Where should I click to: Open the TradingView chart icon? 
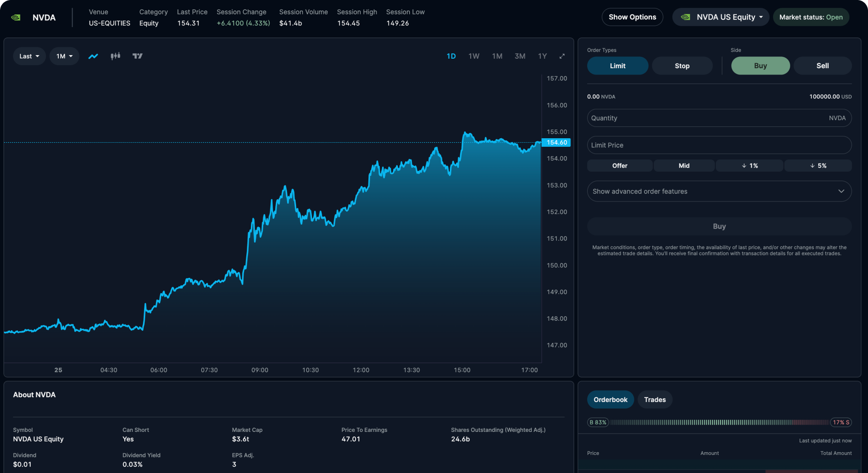(137, 56)
